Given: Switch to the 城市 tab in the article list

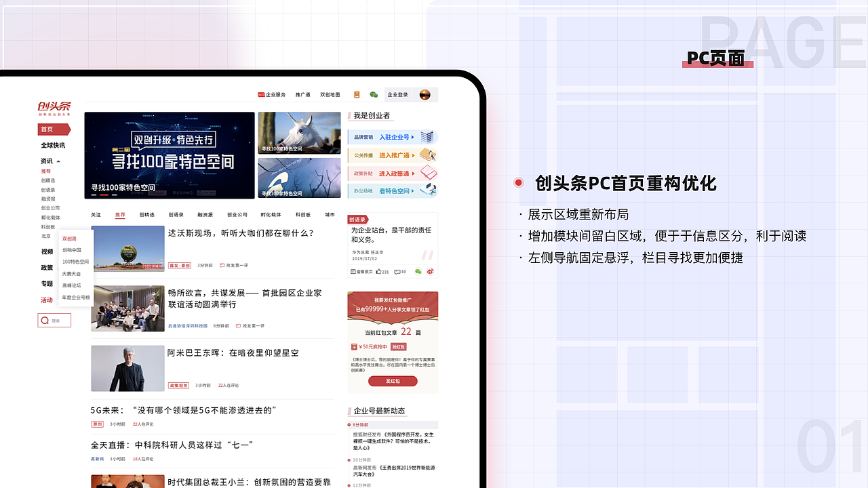Looking at the screenshot, I should [330, 214].
